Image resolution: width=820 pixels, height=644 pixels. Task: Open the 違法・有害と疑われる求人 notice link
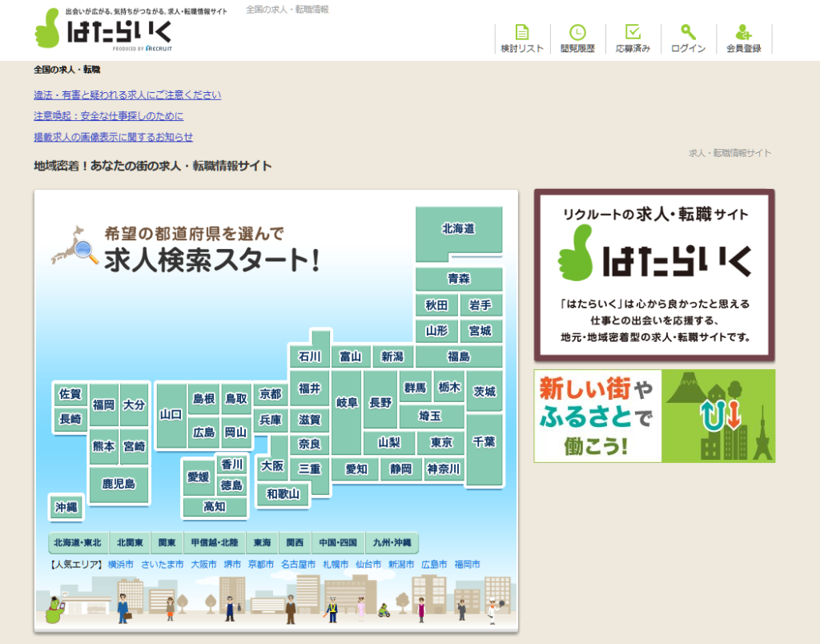(127, 95)
